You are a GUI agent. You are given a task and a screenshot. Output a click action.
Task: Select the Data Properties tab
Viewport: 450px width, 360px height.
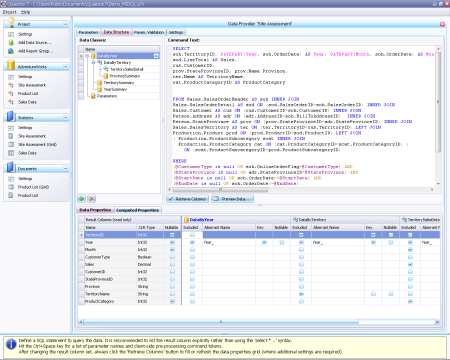[x=95, y=210]
